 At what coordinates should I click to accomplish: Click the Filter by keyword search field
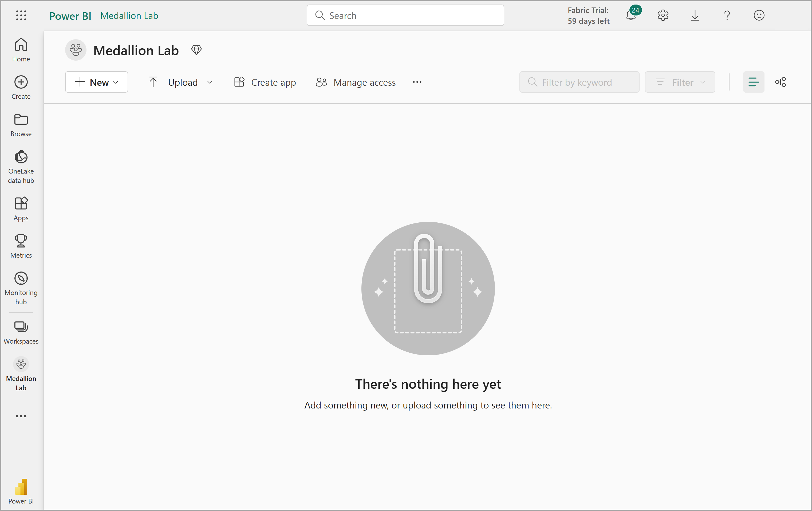tap(580, 82)
